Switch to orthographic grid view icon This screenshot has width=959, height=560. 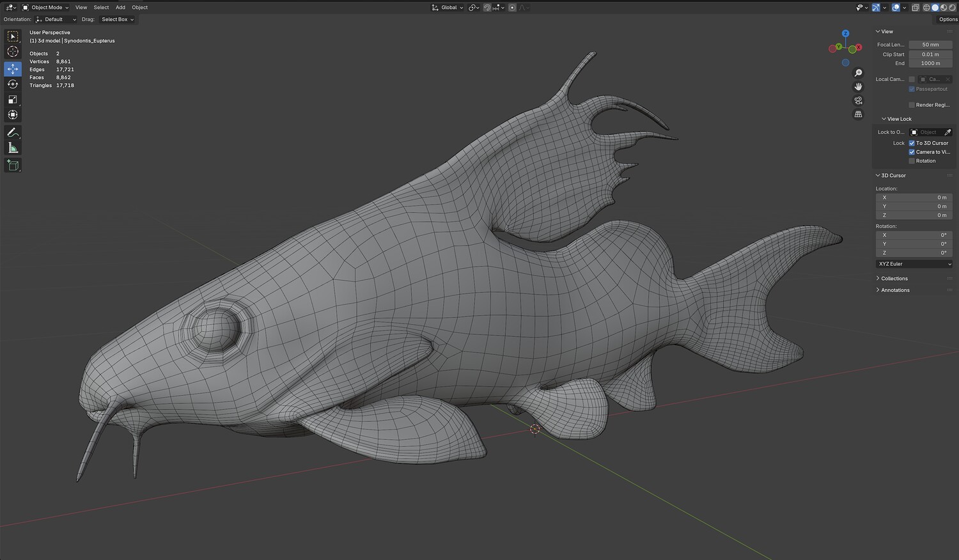point(858,114)
